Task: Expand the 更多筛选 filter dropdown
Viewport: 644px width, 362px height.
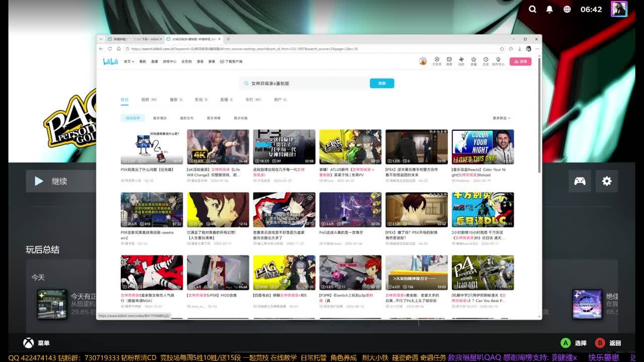Action: (x=501, y=118)
